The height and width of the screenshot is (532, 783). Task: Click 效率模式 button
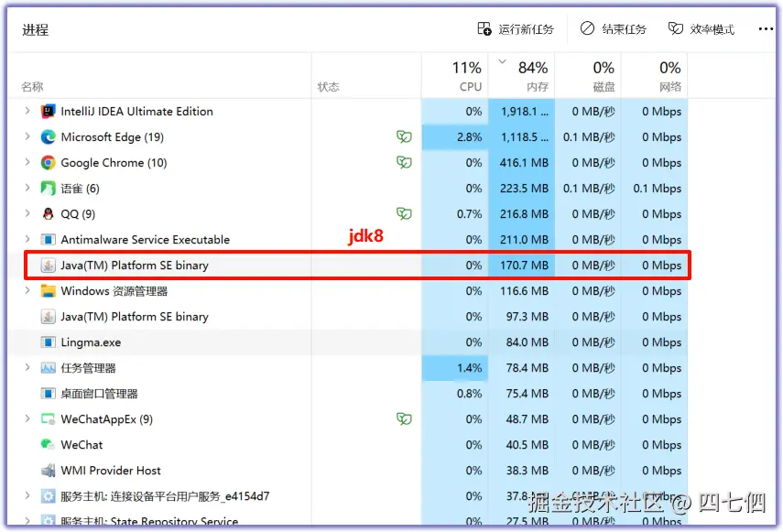701,29
